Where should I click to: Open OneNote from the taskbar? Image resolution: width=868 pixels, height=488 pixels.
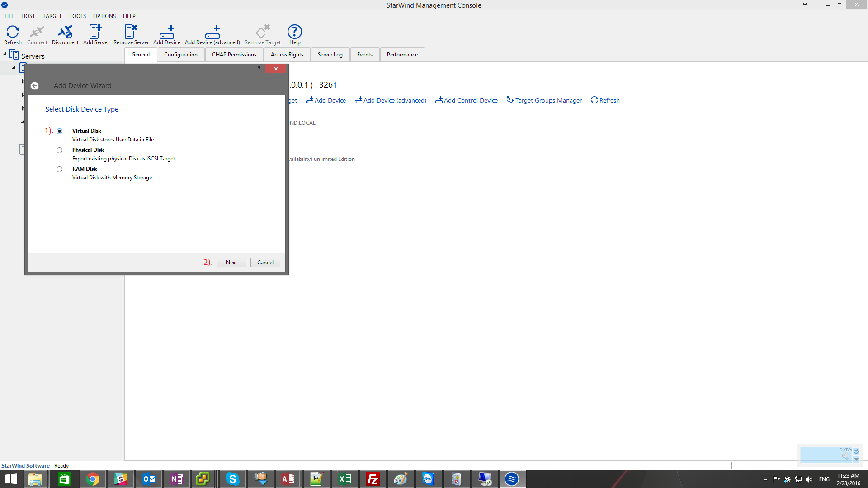[177, 479]
